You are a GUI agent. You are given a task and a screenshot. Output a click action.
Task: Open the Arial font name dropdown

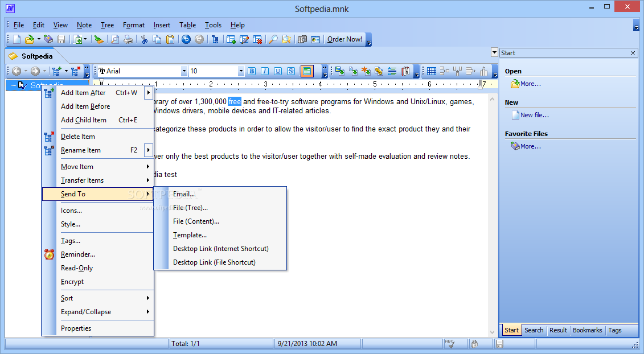pyautogui.click(x=184, y=71)
